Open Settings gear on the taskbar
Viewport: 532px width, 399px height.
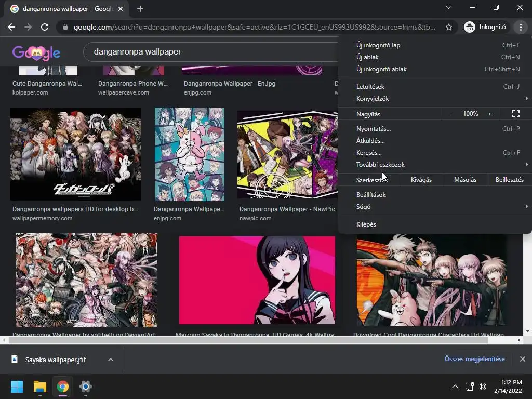click(86, 387)
